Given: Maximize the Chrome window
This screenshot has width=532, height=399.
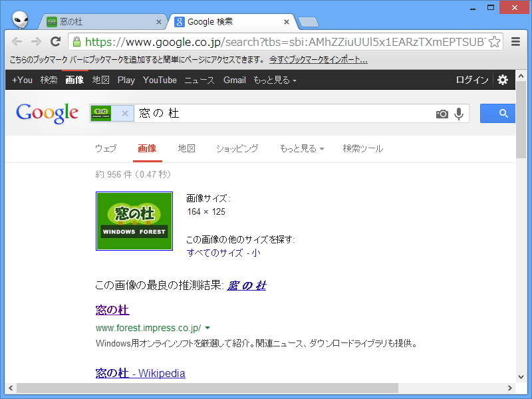Looking at the screenshot, I should pyautogui.click(x=491, y=7).
